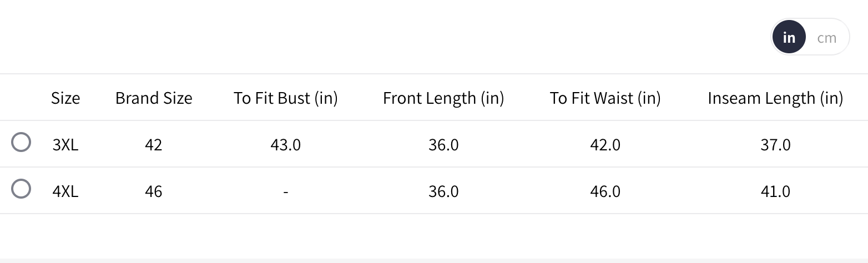
Task: Click the 41.0 inseam length value
Action: pos(775,191)
